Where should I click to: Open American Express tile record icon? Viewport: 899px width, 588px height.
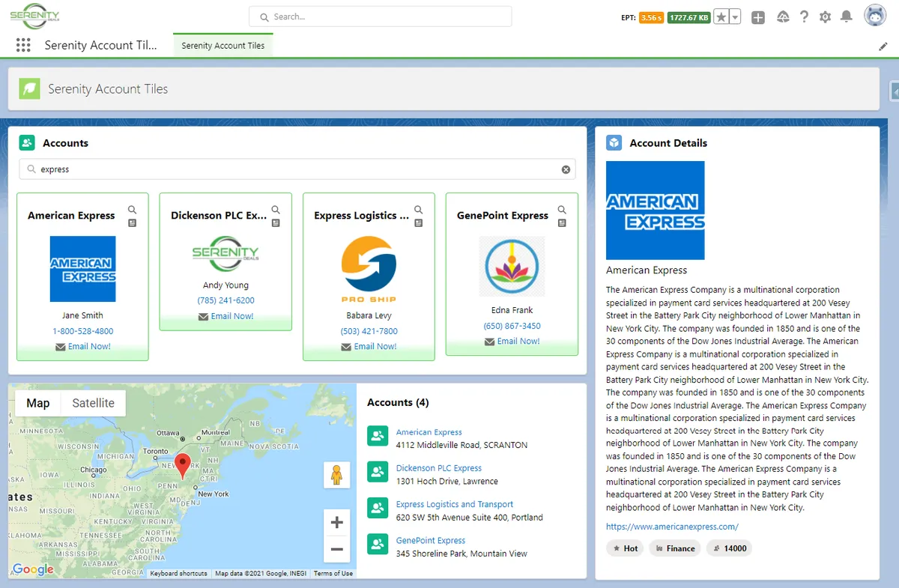(x=133, y=222)
